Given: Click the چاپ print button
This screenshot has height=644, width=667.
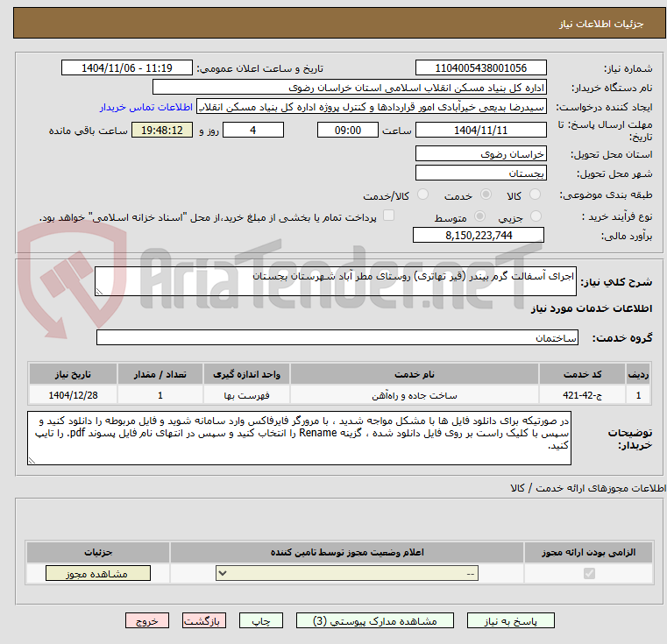Looking at the screenshot, I should click(261, 620).
